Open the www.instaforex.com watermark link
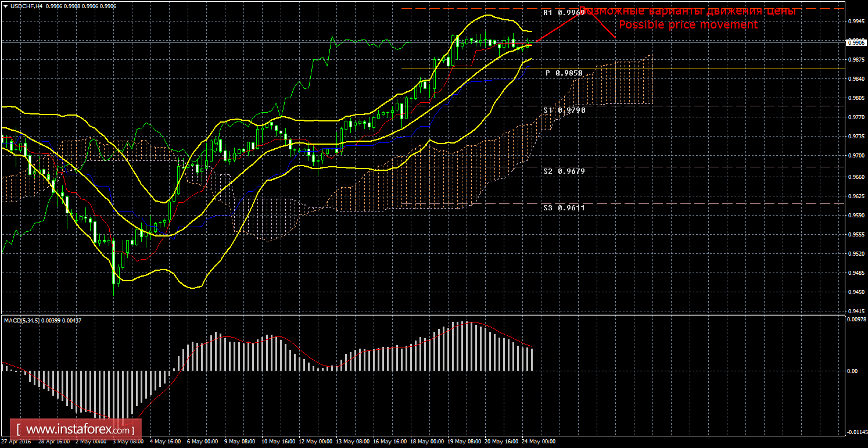 coord(78,430)
